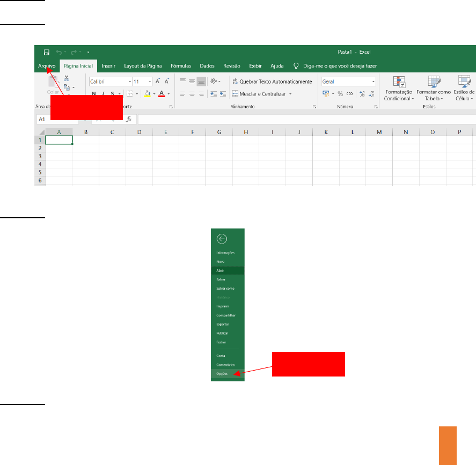Image resolution: width=476 pixels, height=465 pixels.
Task: Click Quebrar Texto Automaticamente button
Action: [x=272, y=82]
